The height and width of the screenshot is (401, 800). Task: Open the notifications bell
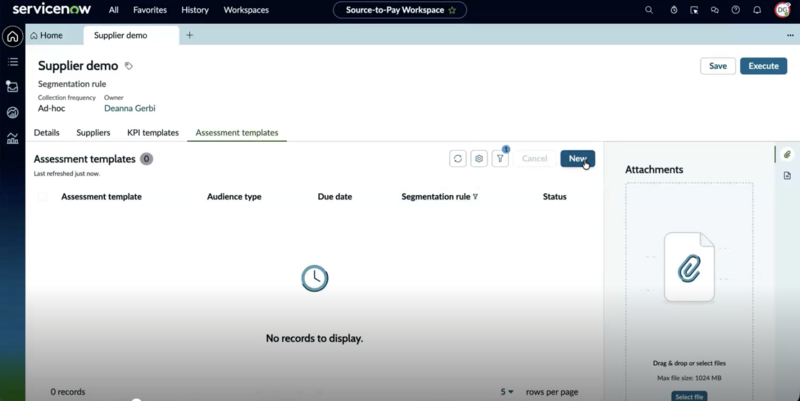point(757,10)
